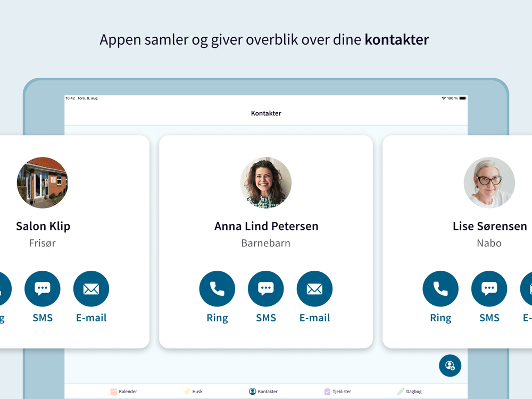
Task: Click SMS label on Salon Klip card
Action: pyautogui.click(x=43, y=318)
